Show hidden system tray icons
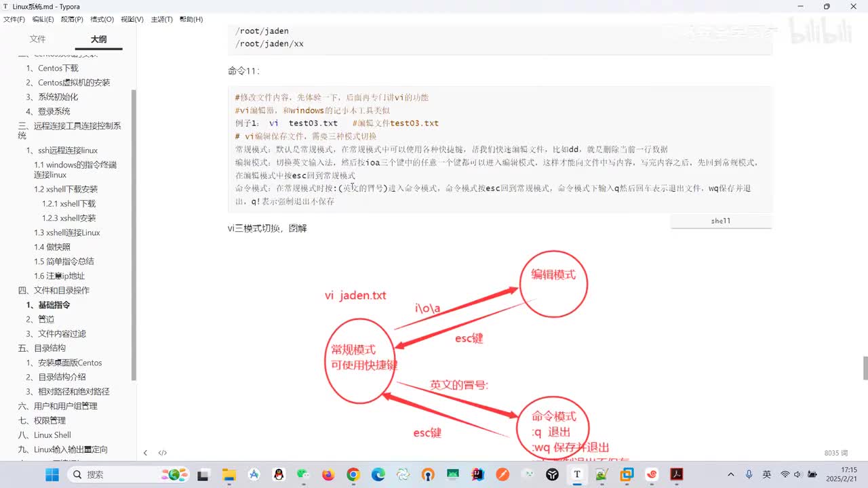The height and width of the screenshot is (488, 868). (731, 474)
